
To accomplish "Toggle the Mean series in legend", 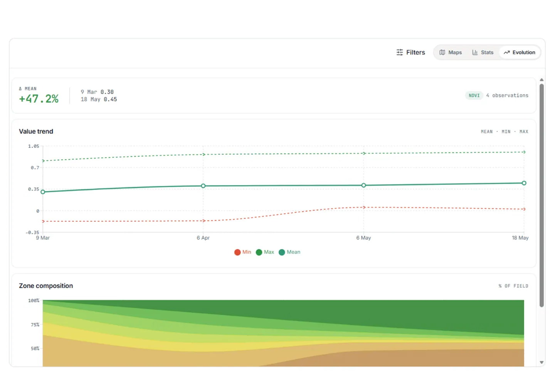I will point(289,252).
